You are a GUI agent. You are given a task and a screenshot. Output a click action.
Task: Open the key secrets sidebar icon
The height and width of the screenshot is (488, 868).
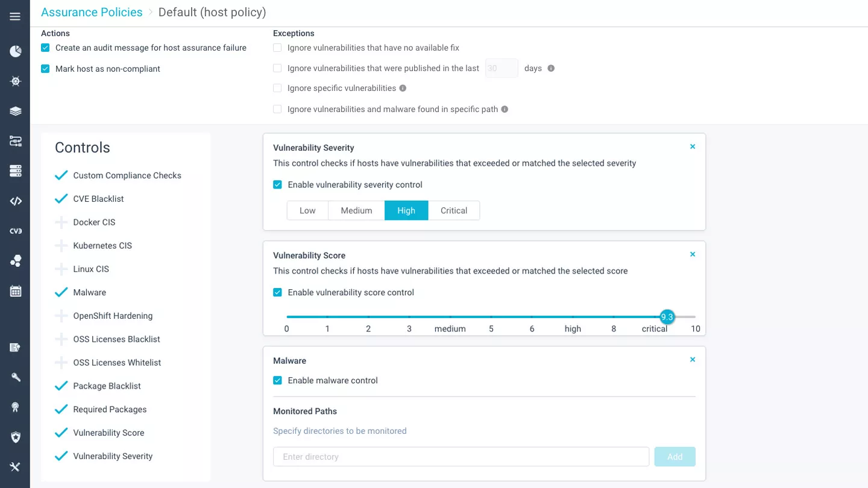click(x=16, y=377)
